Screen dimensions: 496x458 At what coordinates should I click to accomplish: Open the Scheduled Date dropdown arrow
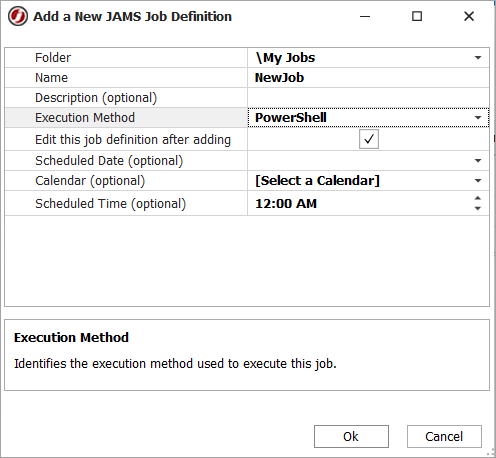pos(478,161)
